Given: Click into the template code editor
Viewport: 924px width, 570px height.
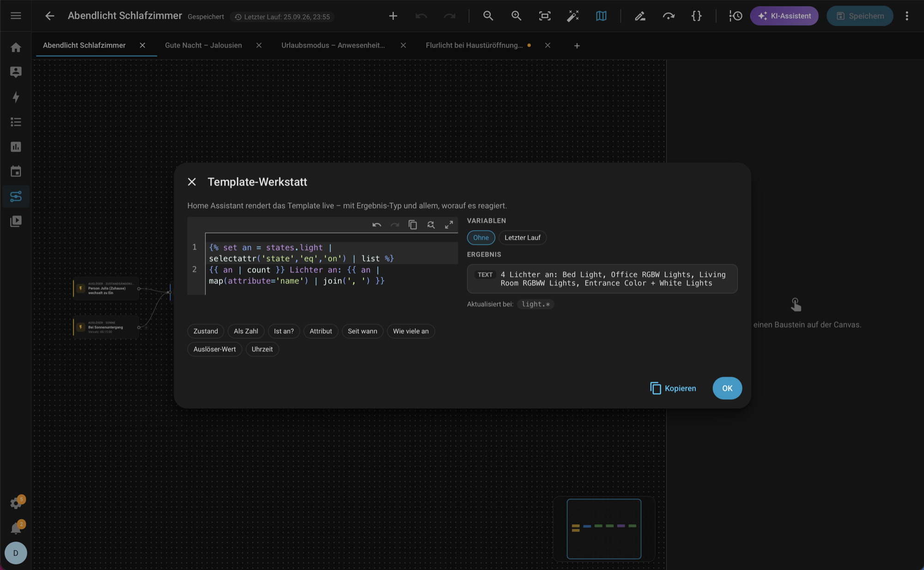Looking at the screenshot, I should point(332,264).
